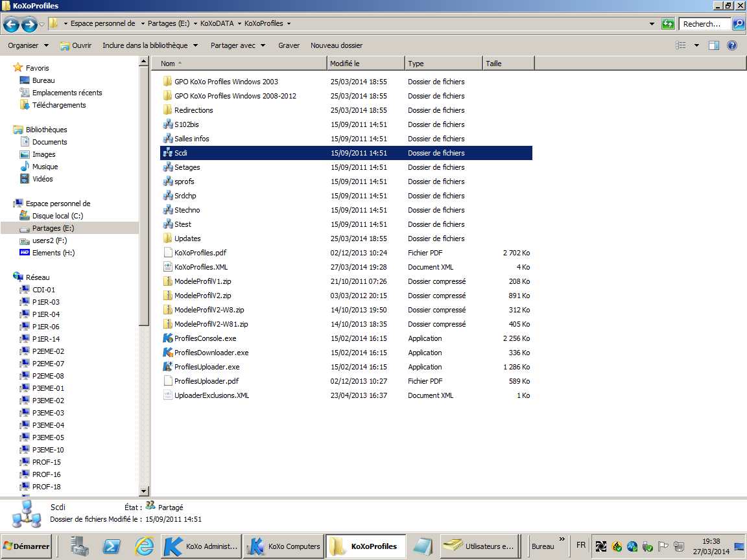Open the notepad-like taskbar window icon
Viewport: 747px width, 560px height.
tap(423, 546)
